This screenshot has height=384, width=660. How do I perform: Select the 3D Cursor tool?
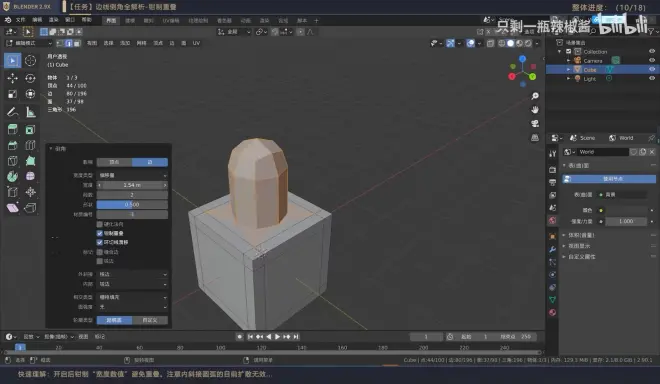pos(30,61)
